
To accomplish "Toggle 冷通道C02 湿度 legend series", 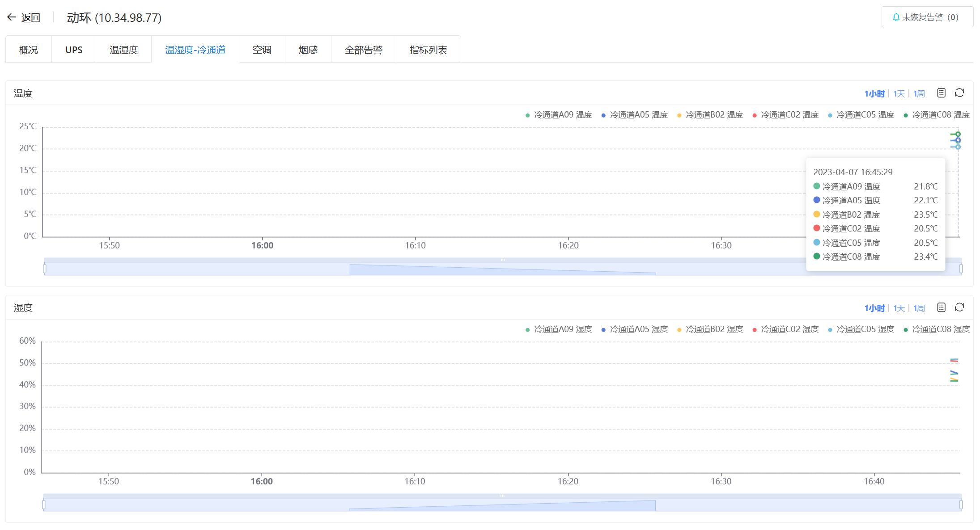I will pyautogui.click(x=785, y=329).
